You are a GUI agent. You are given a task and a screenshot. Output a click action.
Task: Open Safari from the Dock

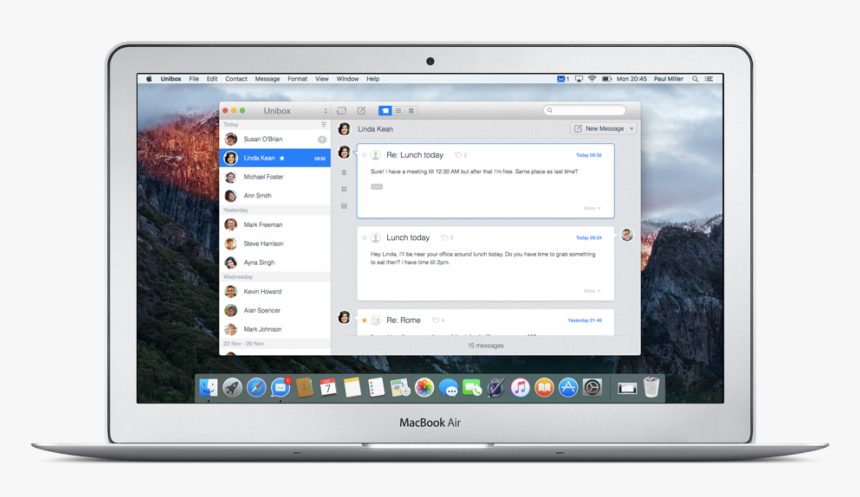tap(256, 388)
